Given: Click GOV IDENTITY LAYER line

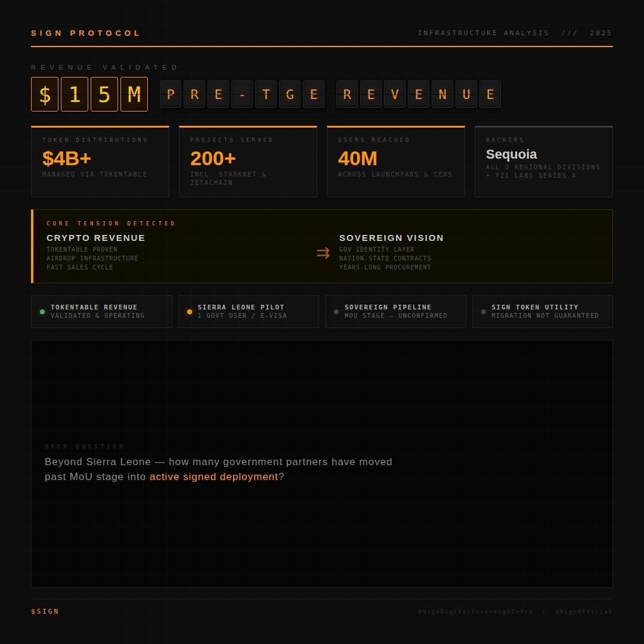Looking at the screenshot, I should click(377, 249).
